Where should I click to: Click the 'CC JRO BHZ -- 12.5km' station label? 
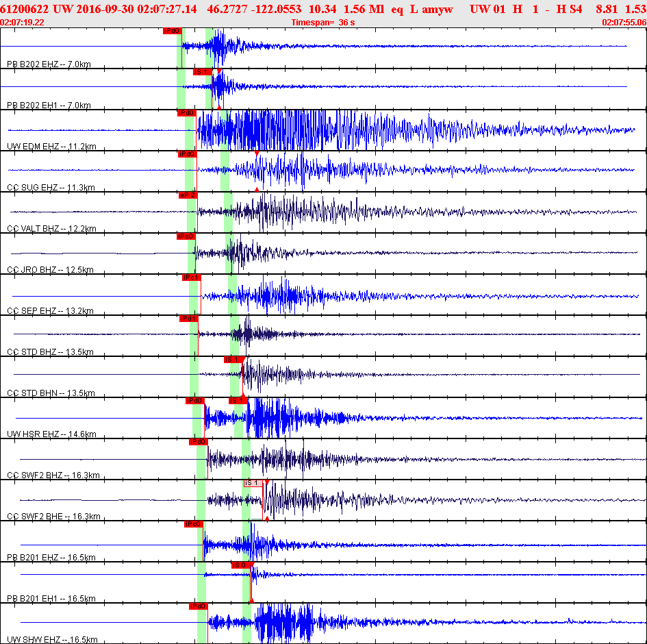(50, 269)
